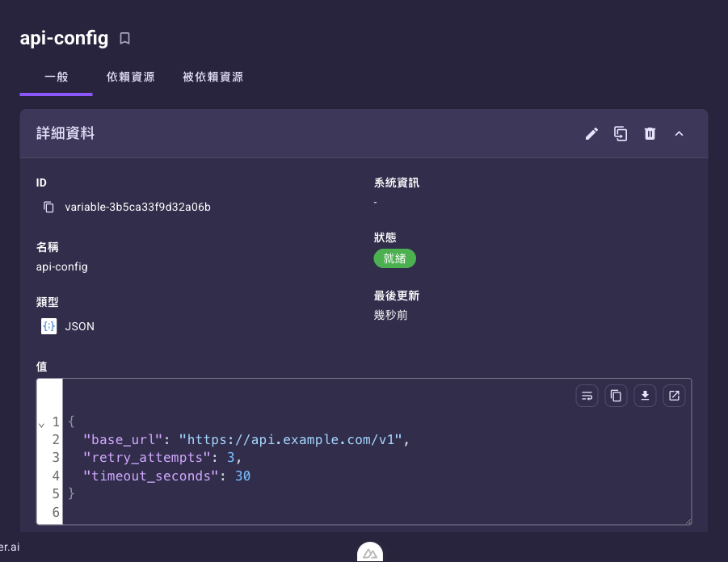
Task: Grab the editor resize handle corner
Action: click(x=688, y=522)
